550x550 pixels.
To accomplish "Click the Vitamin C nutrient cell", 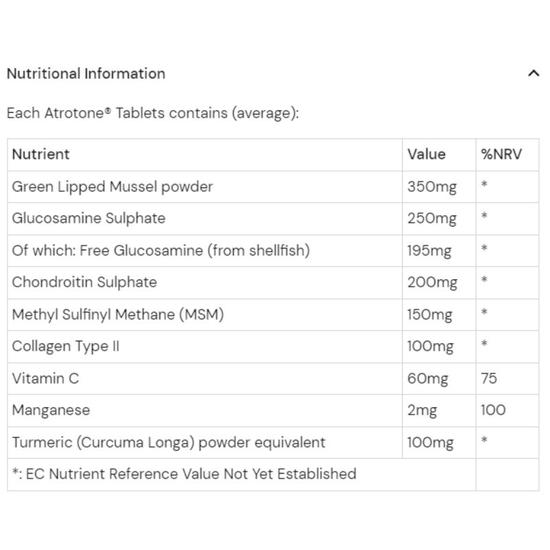I will 205,378.
